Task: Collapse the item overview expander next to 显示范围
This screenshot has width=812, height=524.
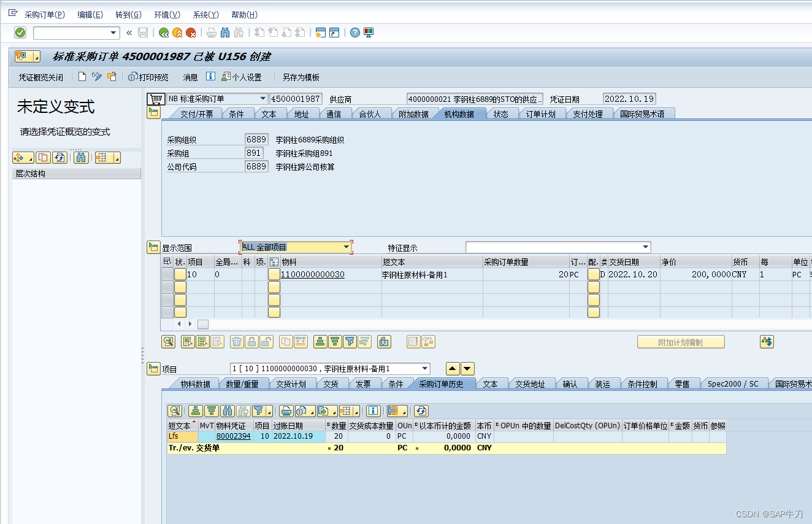Action: [x=153, y=247]
